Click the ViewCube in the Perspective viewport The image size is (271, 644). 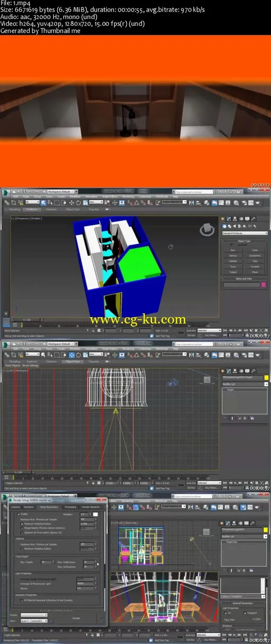click(x=206, y=229)
